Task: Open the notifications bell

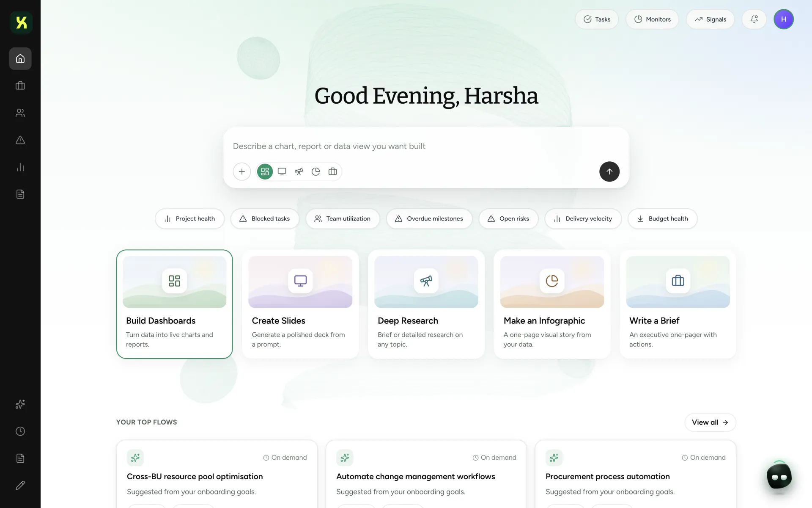Action: 754,19
